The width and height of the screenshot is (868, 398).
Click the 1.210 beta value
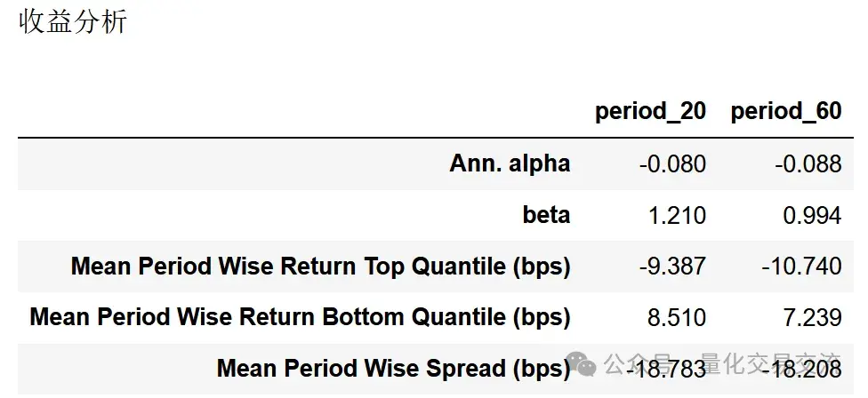pos(677,215)
